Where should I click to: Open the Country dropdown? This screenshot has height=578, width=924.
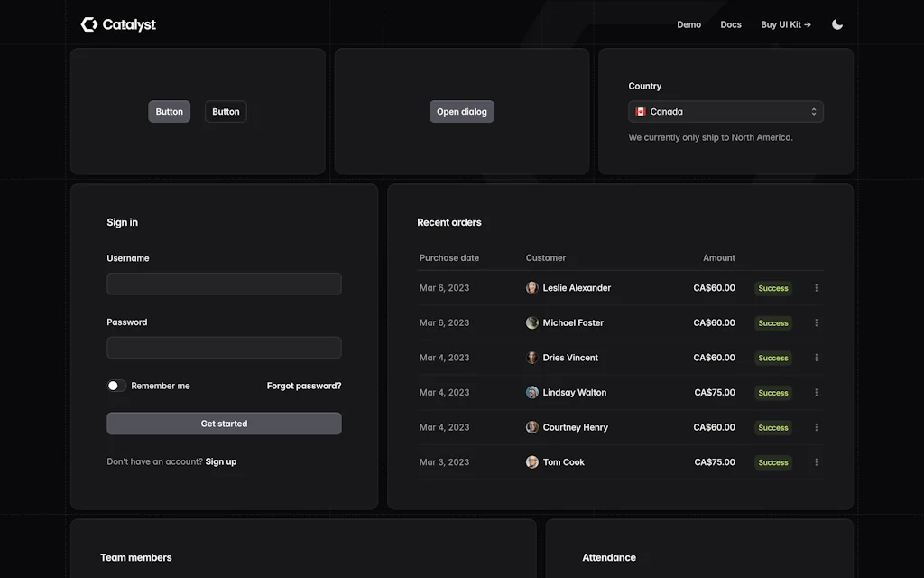coord(725,111)
